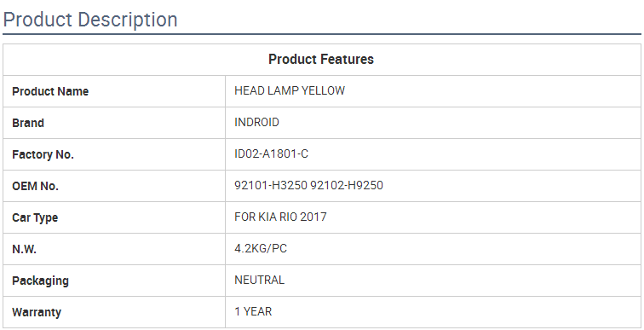Select the 1 YEAR warranty value
644x330 pixels.
point(253,312)
